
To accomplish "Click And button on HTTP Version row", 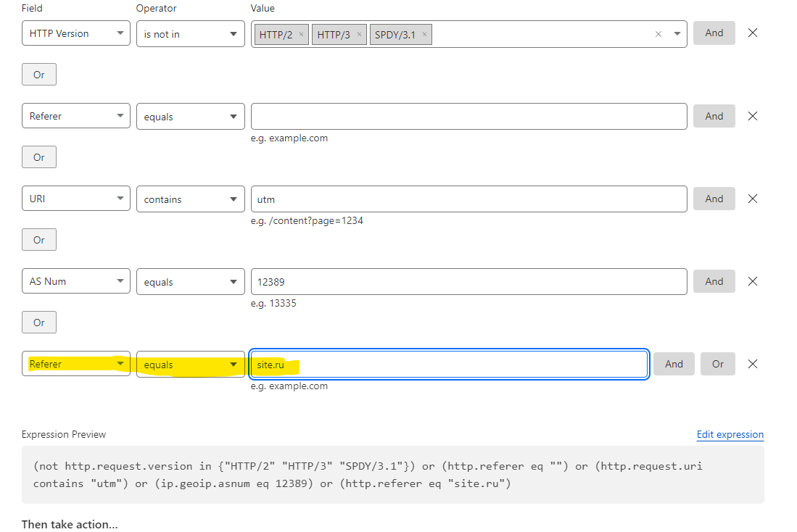I will [x=714, y=33].
